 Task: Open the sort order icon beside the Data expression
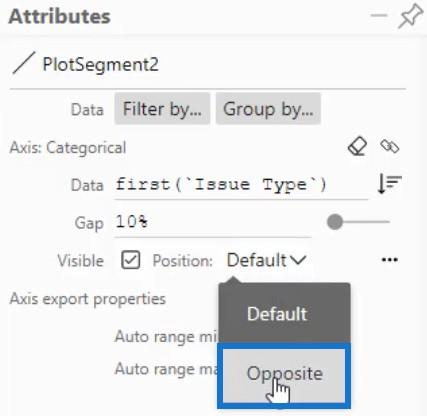[x=389, y=184]
